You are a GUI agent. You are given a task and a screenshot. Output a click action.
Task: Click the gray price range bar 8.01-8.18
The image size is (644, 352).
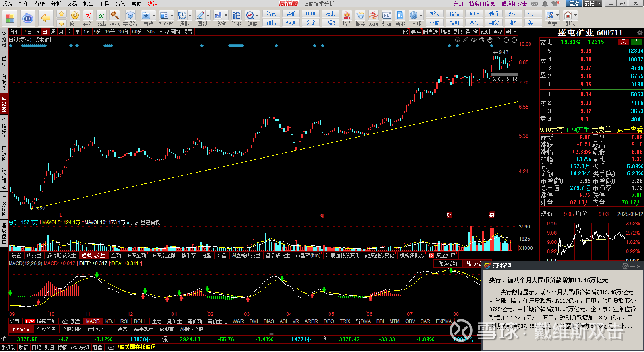pyautogui.click(x=504, y=75)
